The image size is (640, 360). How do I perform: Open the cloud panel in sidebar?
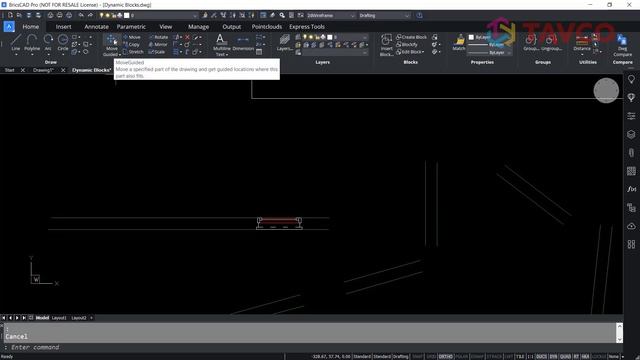click(631, 226)
